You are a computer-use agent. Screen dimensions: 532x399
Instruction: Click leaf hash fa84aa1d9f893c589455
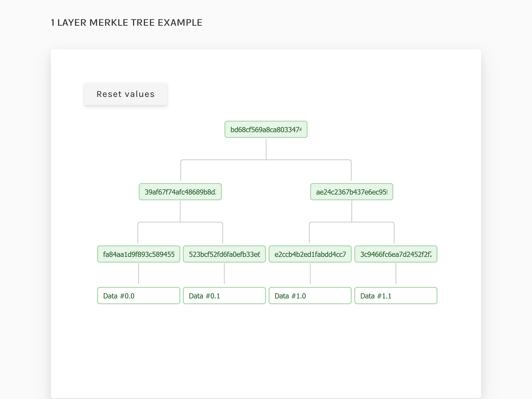138,254
